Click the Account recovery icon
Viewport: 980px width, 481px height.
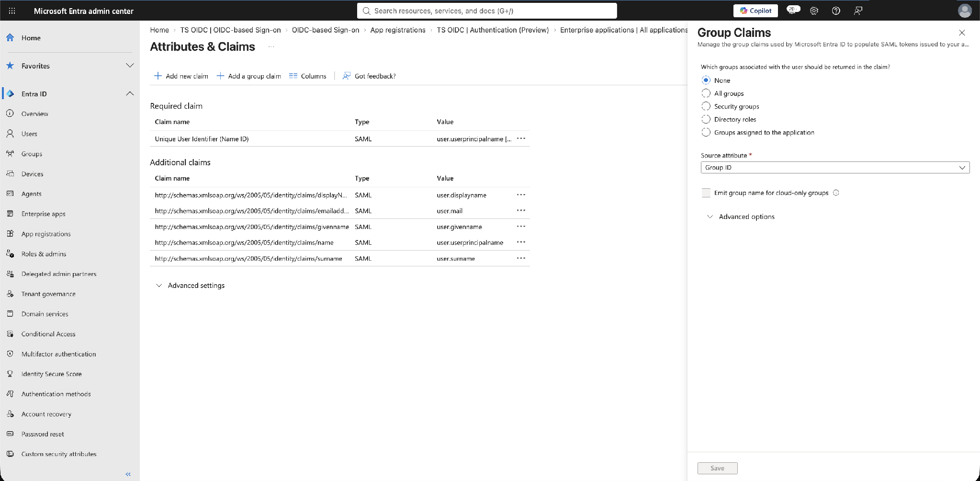pos(10,414)
